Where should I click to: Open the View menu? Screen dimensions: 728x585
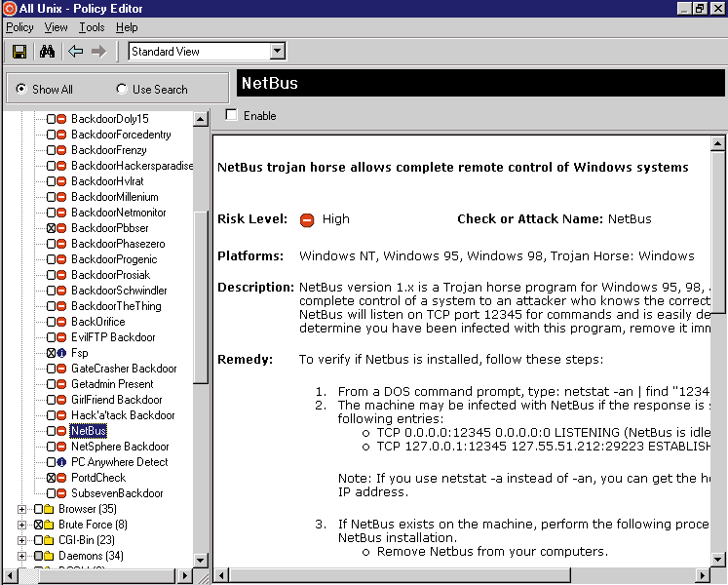56,27
